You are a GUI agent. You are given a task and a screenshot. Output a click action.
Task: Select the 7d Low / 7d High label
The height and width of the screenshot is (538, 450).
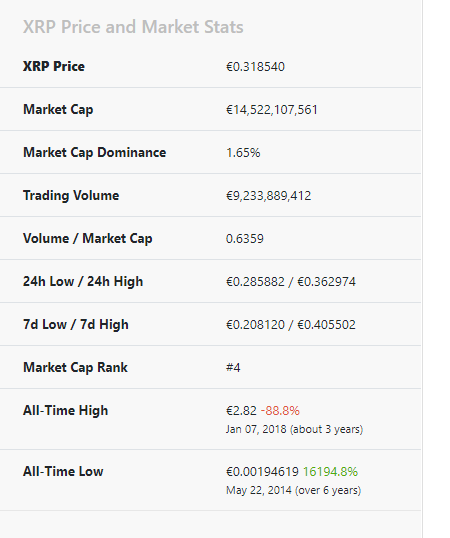76,325
